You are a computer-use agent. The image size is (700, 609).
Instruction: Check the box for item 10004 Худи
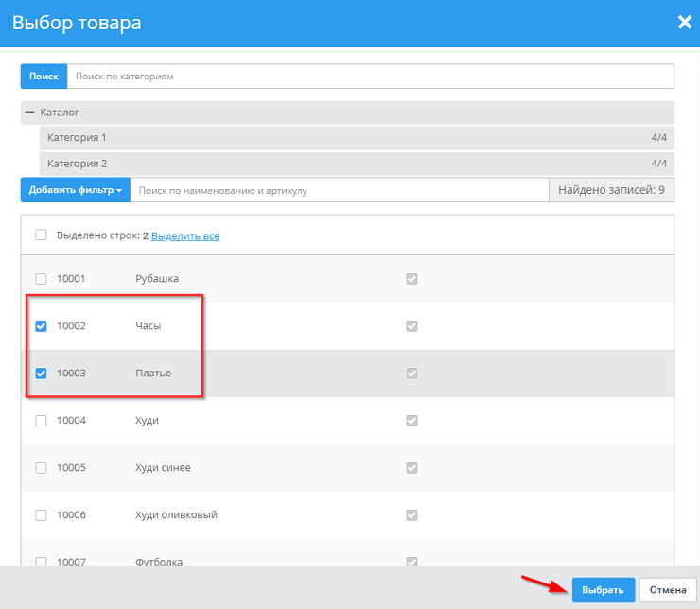41,420
